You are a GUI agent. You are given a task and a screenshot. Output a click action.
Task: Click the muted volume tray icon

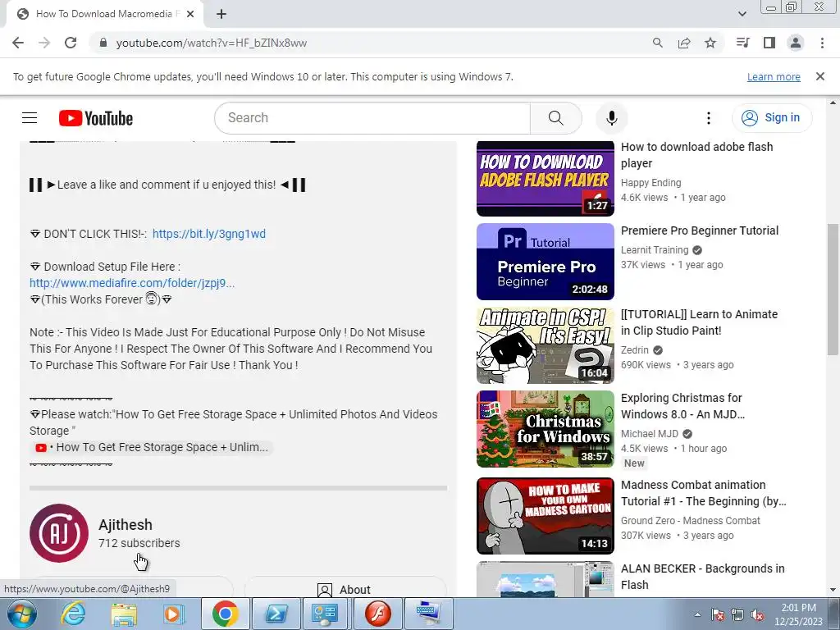pyautogui.click(x=757, y=614)
